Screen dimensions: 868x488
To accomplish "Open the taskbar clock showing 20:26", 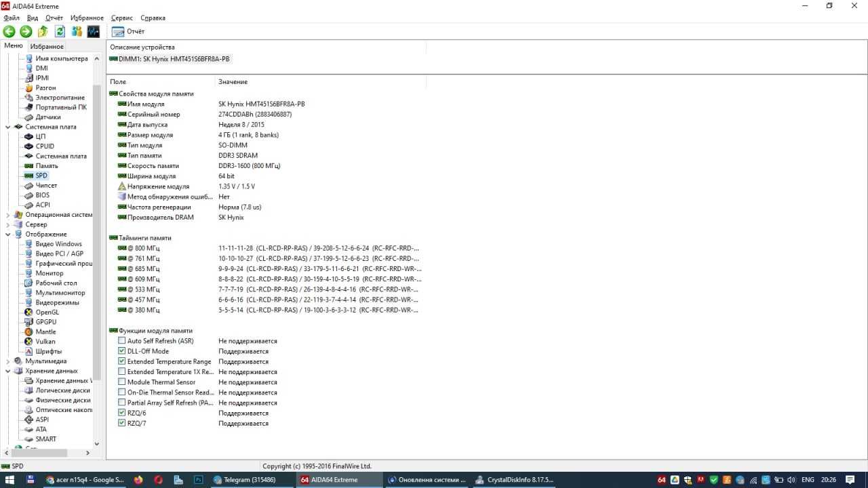I will tap(829, 479).
